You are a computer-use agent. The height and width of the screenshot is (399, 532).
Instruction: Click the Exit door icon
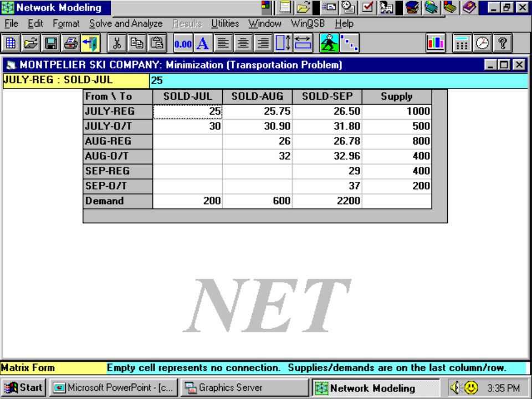pos(90,43)
